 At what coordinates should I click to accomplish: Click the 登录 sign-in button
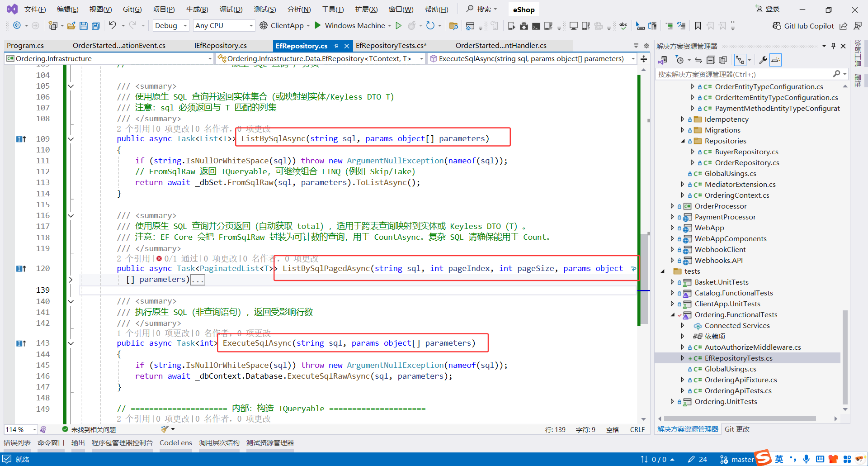click(767, 9)
